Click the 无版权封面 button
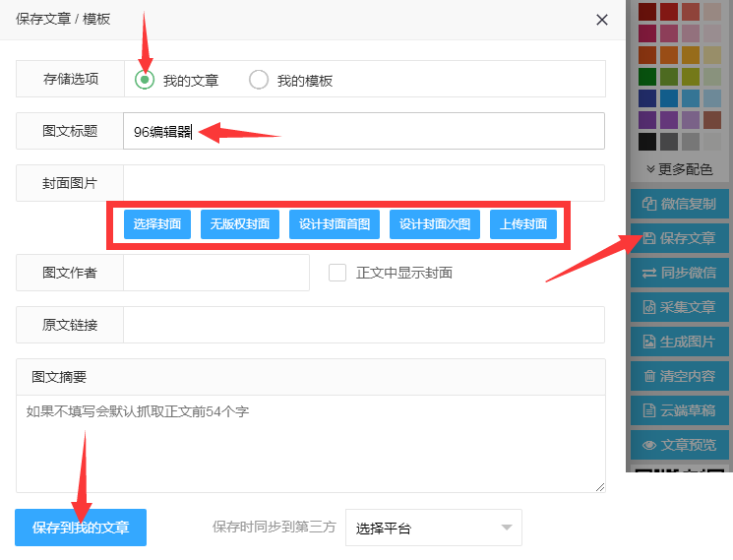 [240, 224]
